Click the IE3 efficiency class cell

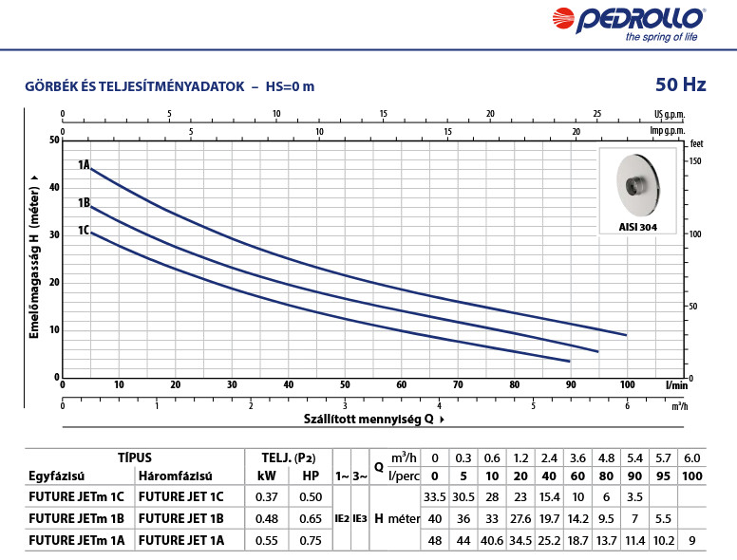(359, 518)
